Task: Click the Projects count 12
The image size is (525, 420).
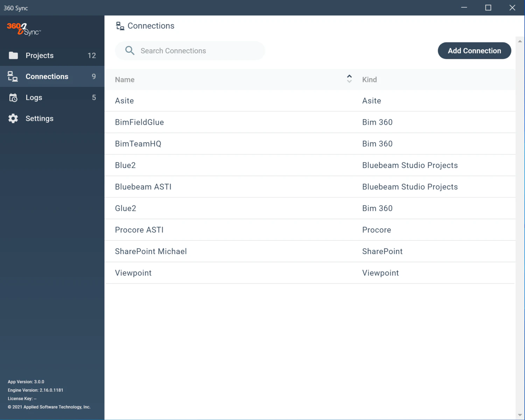Action: (x=92, y=55)
